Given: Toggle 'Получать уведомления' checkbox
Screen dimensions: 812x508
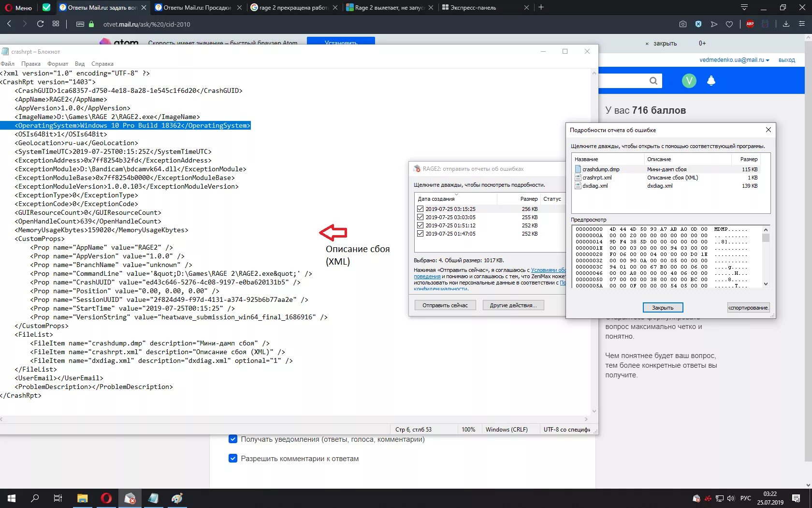Looking at the screenshot, I should [233, 439].
